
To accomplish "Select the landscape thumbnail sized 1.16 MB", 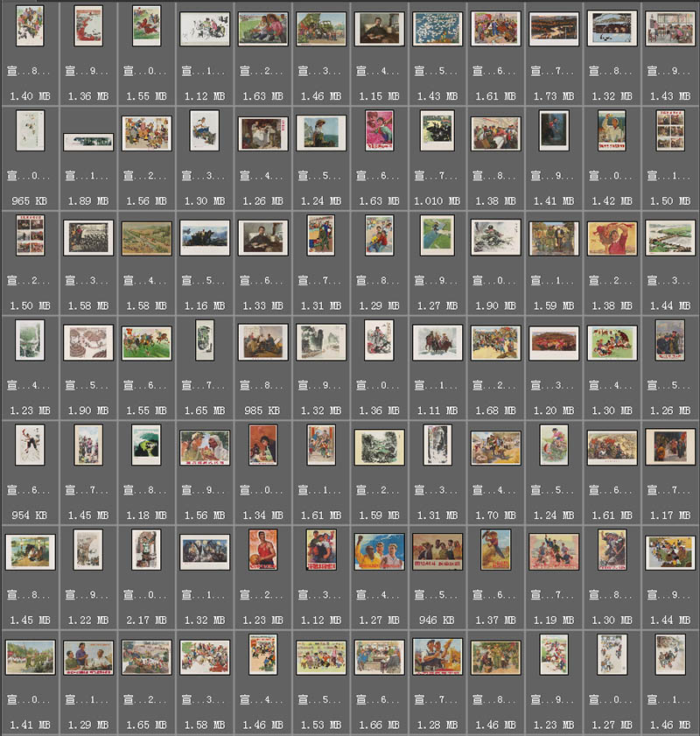I will (x=205, y=237).
